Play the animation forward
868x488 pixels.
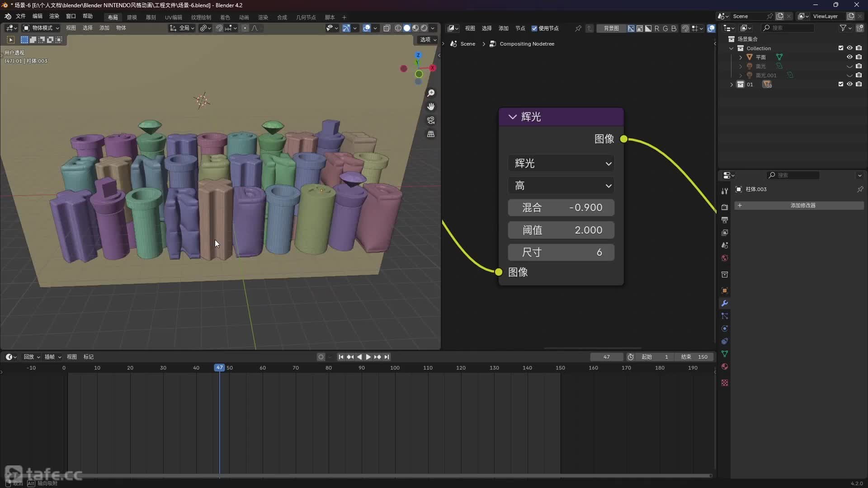(x=368, y=357)
